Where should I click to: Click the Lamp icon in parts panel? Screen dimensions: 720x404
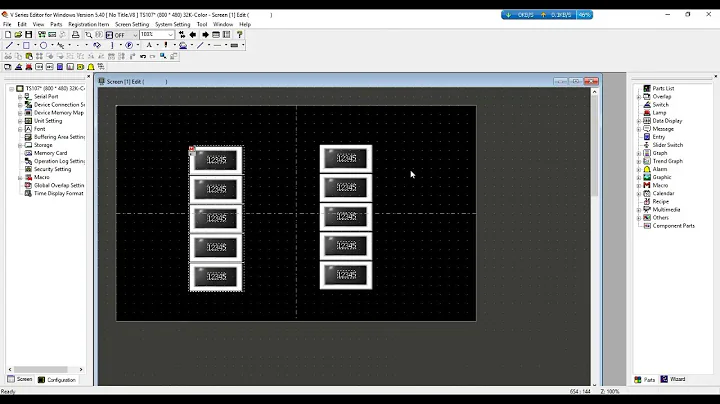coord(647,112)
